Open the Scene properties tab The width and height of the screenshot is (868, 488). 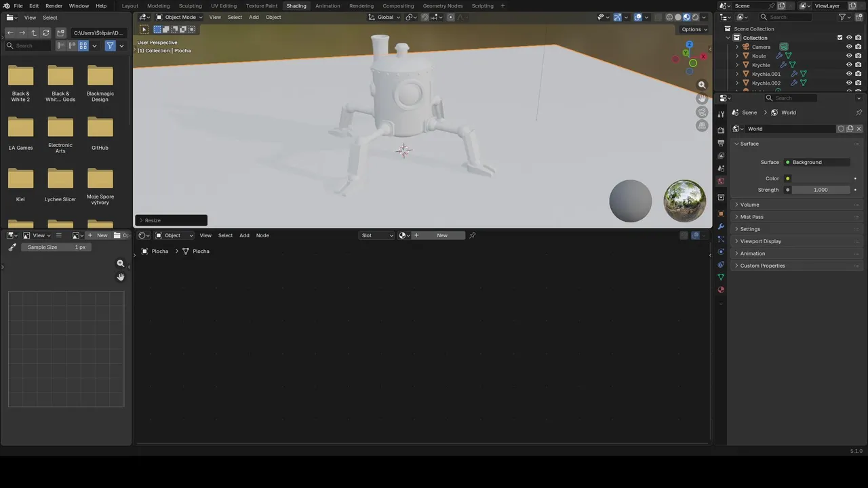[x=721, y=168]
